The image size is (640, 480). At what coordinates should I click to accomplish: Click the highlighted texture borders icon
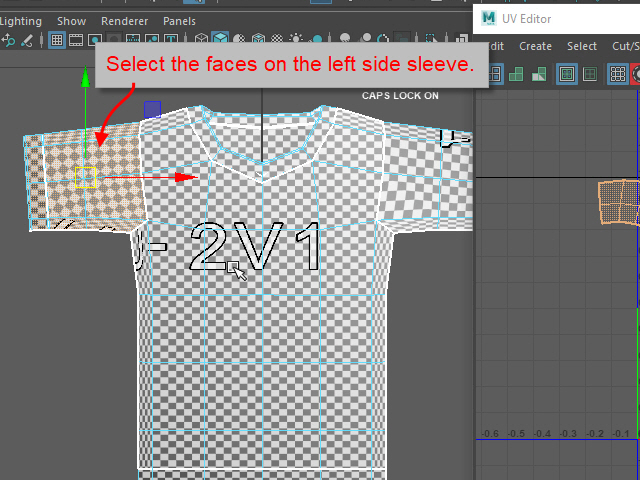pos(567,74)
